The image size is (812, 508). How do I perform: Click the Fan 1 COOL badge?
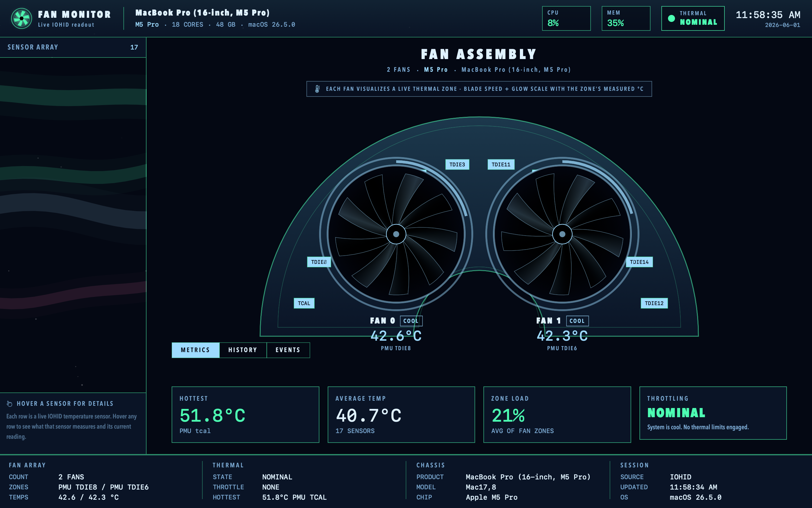click(x=577, y=321)
